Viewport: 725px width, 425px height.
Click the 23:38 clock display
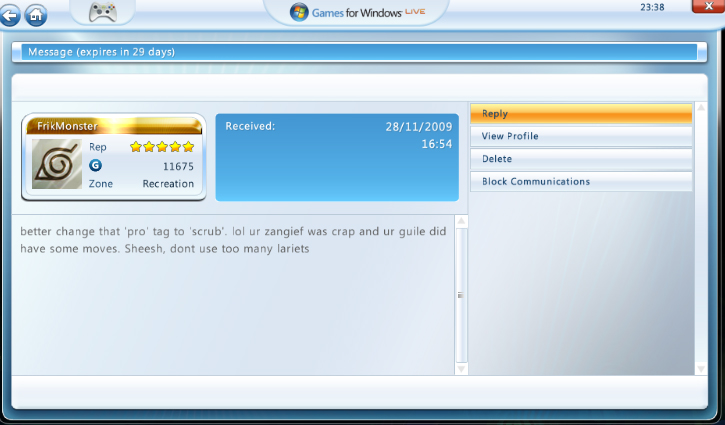pyautogui.click(x=652, y=7)
